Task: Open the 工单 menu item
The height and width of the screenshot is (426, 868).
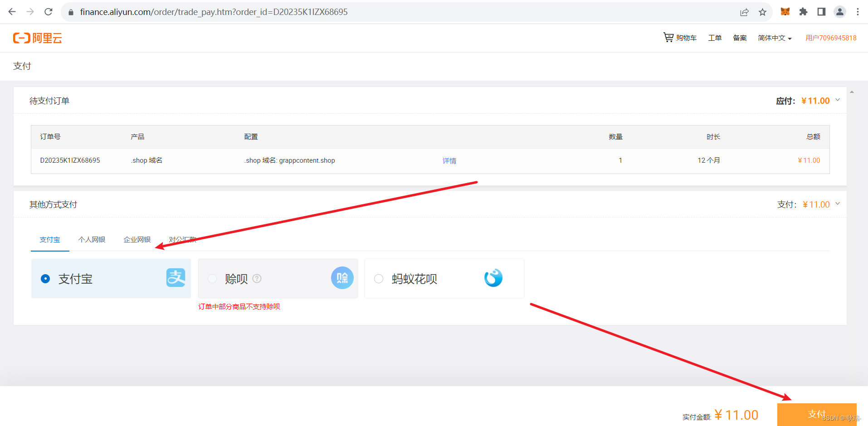Action: point(715,38)
